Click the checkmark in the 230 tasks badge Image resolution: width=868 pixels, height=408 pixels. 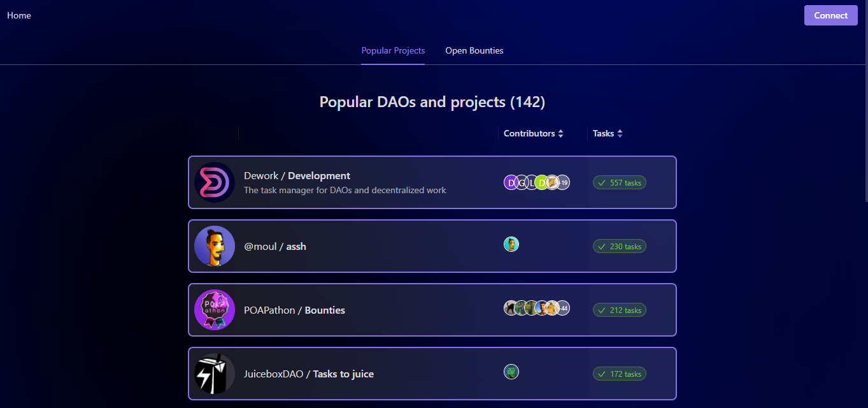pyautogui.click(x=602, y=247)
